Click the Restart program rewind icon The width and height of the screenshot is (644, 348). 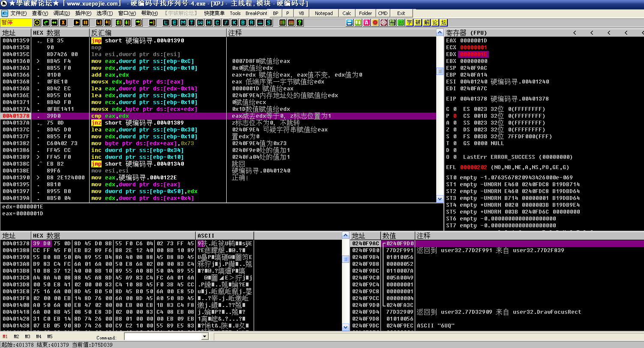pyautogui.click(x=54, y=22)
